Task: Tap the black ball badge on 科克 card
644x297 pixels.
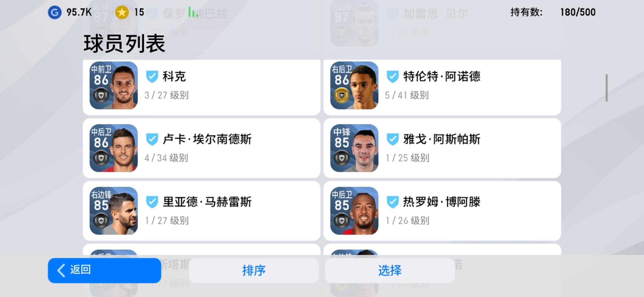Action: point(101,95)
